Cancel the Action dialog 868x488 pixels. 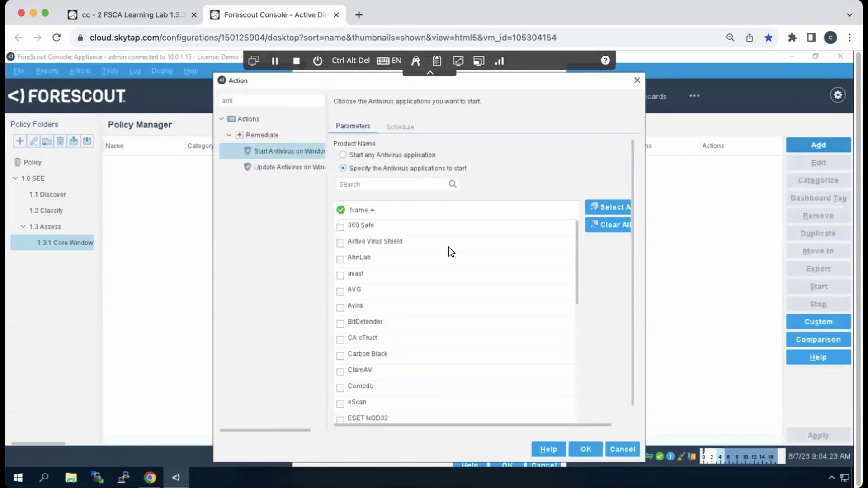click(623, 449)
